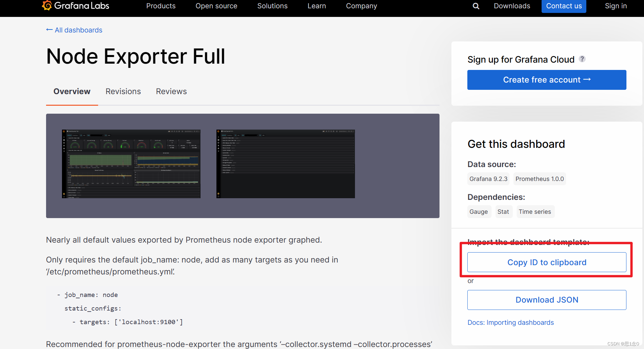Go to Downloads page
This screenshot has width=644, height=349.
pyautogui.click(x=512, y=6)
